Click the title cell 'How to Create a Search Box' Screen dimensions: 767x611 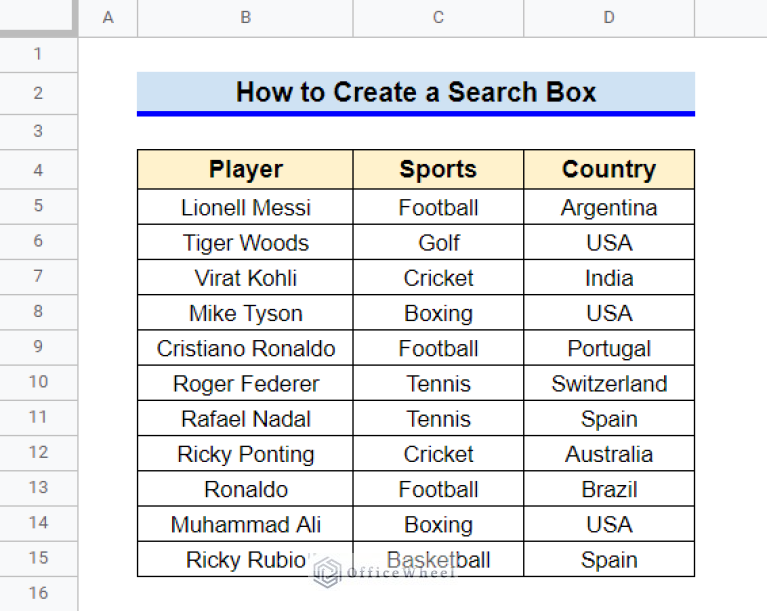415,93
